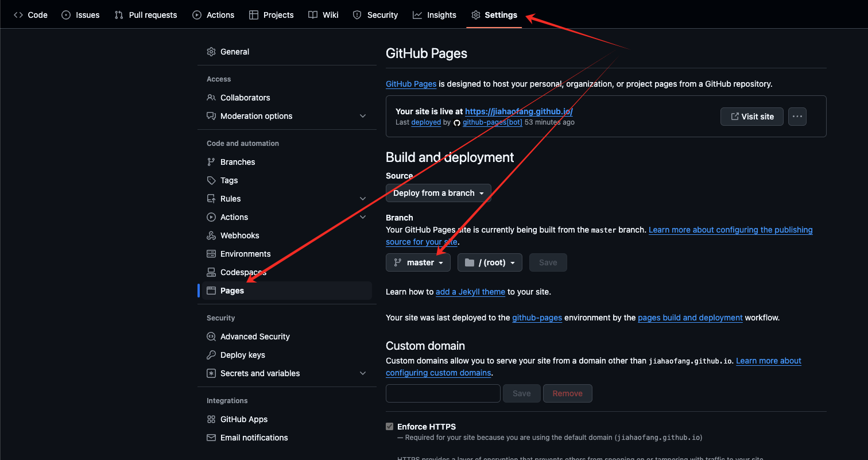The height and width of the screenshot is (460, 868).
Task: Open Environments settings in sidebar
Action: coord(287,254)
